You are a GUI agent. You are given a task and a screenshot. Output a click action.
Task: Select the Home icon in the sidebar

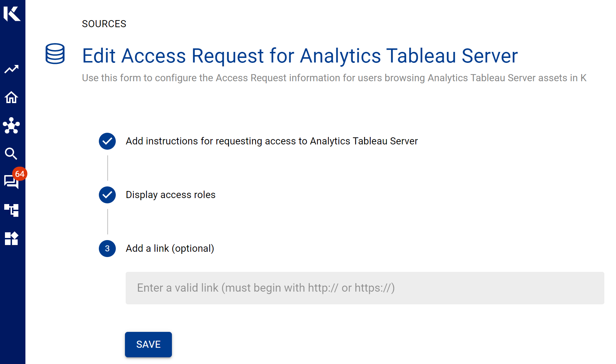(x=12, y=97)
